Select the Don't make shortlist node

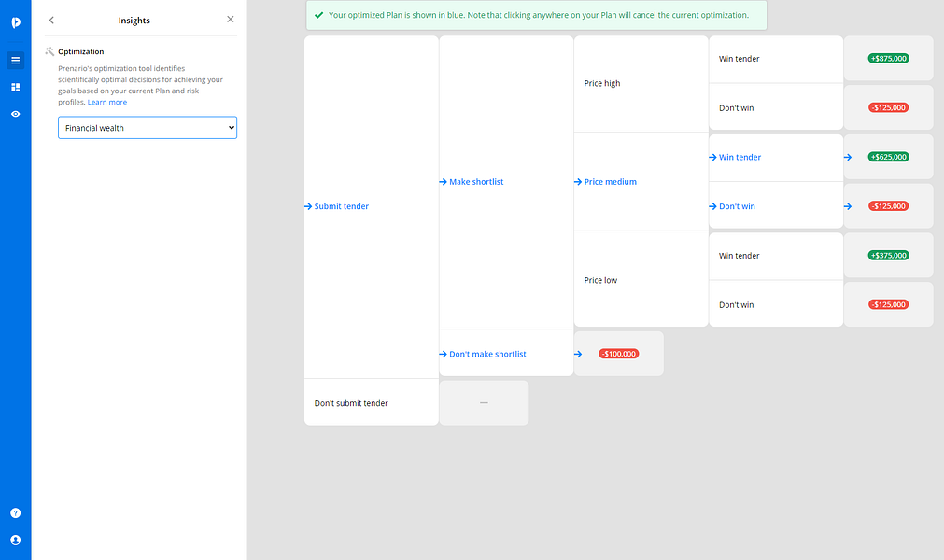click(506, 354)
